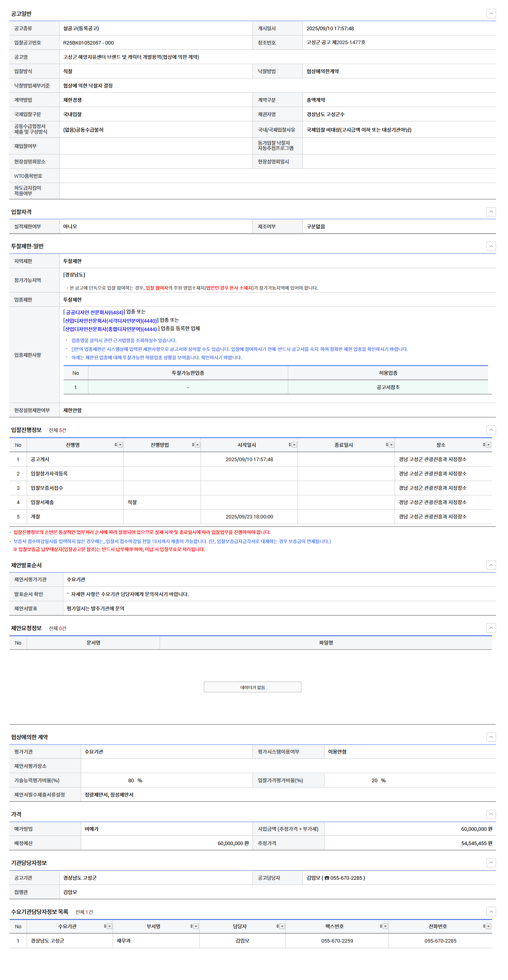Sort by the 수요기관 column
508x980 pixels.
click(105, 926)
